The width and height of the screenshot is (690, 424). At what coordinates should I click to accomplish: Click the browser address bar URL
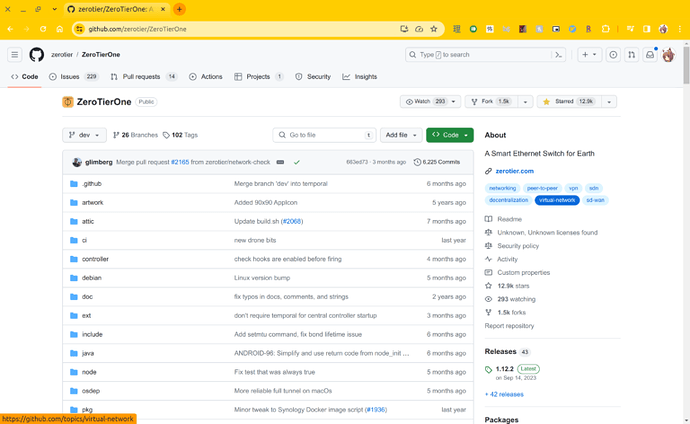coord(137,29)
